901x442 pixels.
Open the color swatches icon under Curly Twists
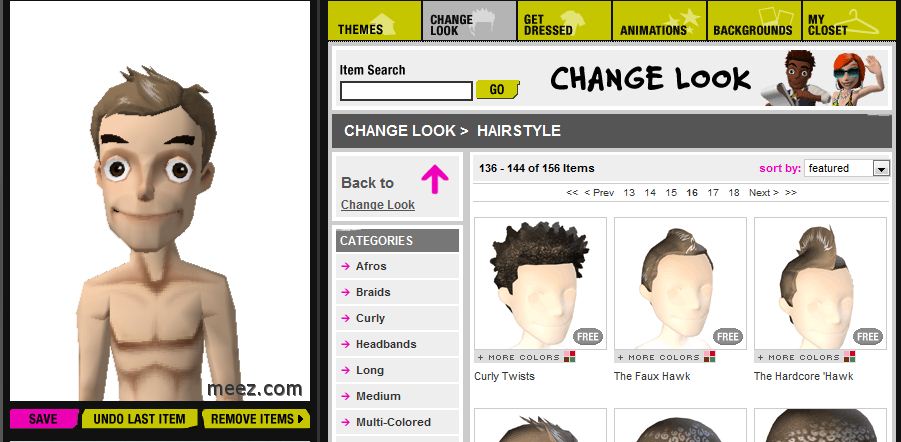[569, 357]
